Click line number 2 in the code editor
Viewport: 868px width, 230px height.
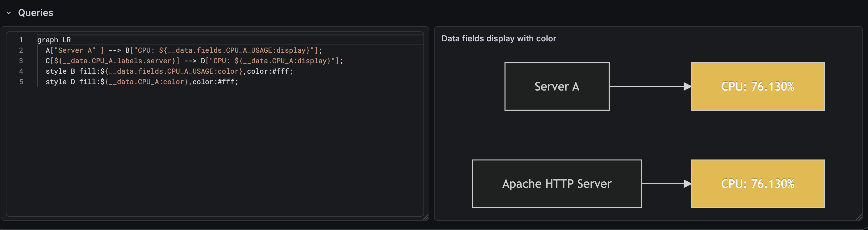[x=21, y=50]
